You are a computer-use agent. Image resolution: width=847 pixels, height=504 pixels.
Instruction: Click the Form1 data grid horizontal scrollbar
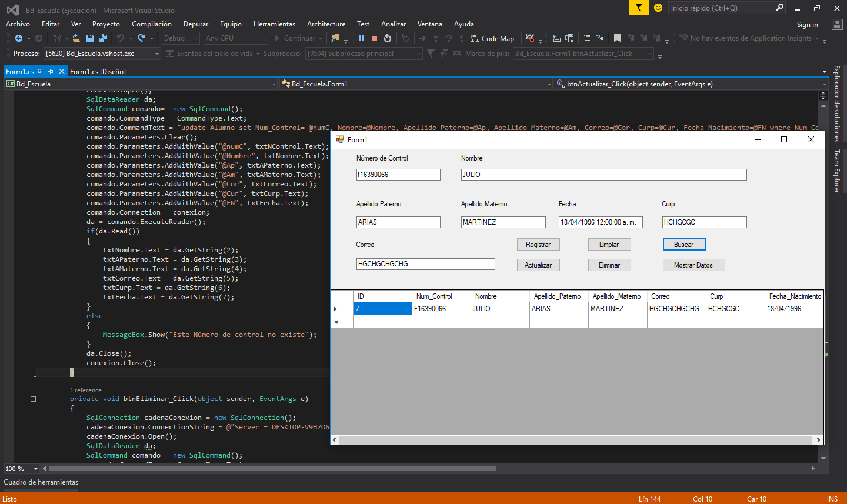[576, 440]
